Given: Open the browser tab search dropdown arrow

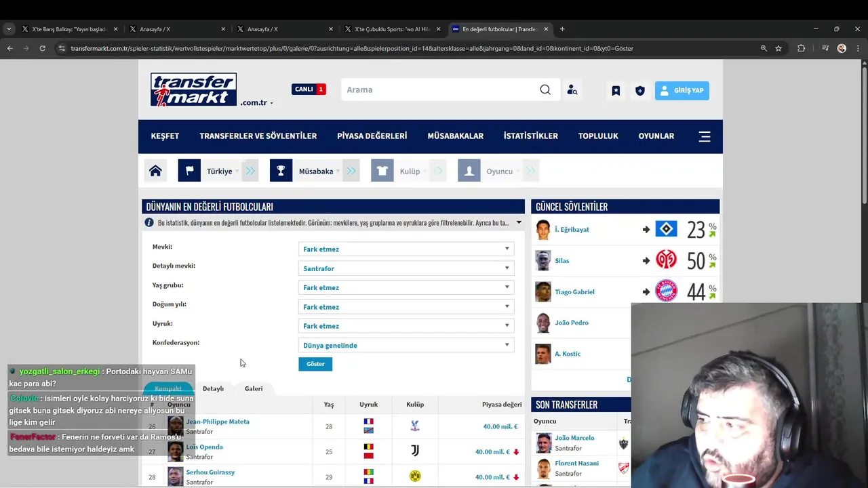Looking at the screenshot, I should tap(9, 29).
